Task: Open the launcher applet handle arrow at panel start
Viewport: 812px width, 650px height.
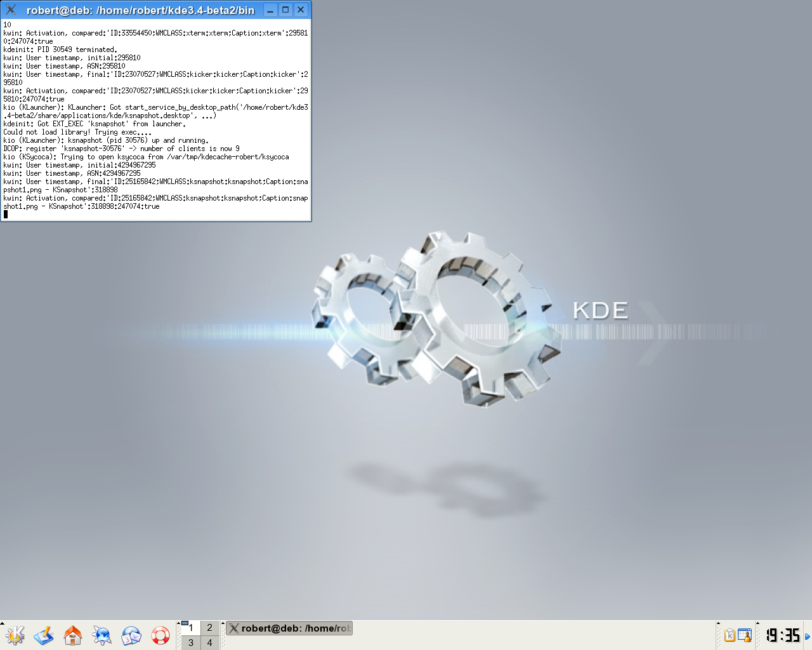Action: (3, 623)
